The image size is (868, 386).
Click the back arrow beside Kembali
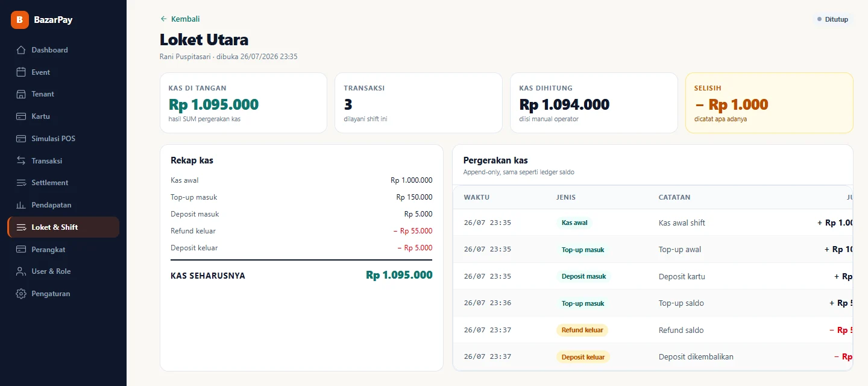tap(163, 19)
